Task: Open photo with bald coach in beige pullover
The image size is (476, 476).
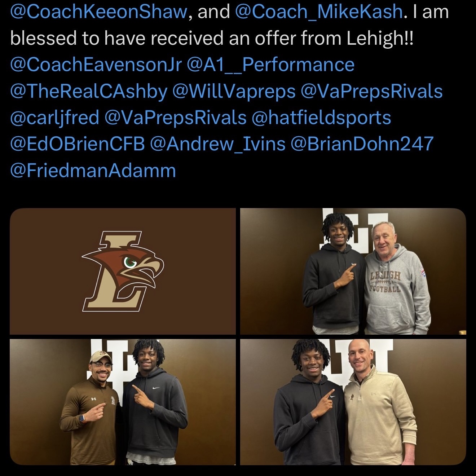Action: 353,402
